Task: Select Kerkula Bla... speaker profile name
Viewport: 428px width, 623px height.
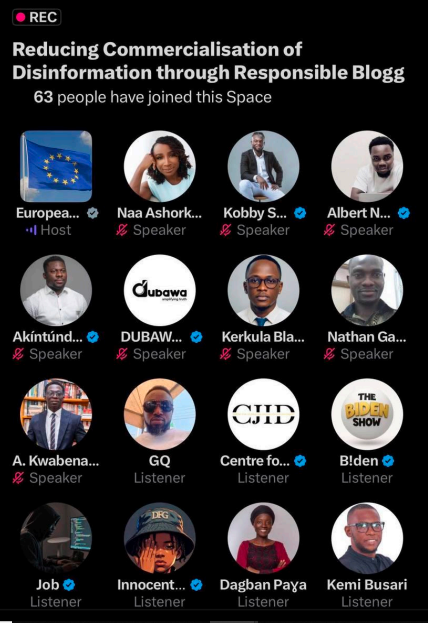Action: (x=263, y=337)
